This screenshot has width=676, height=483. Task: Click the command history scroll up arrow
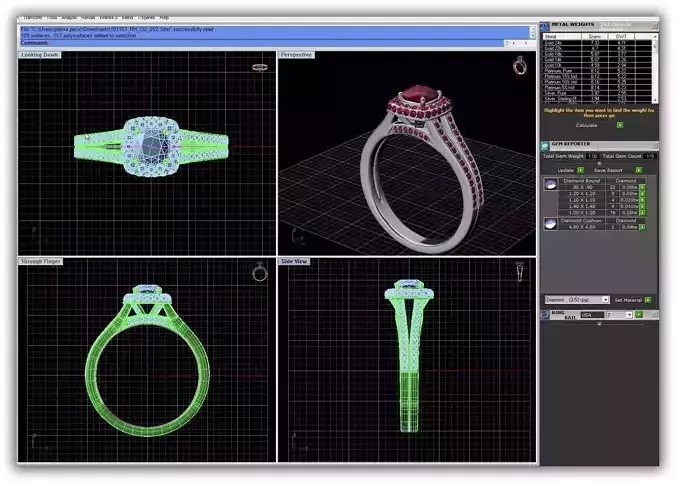[x=532, y=29]
